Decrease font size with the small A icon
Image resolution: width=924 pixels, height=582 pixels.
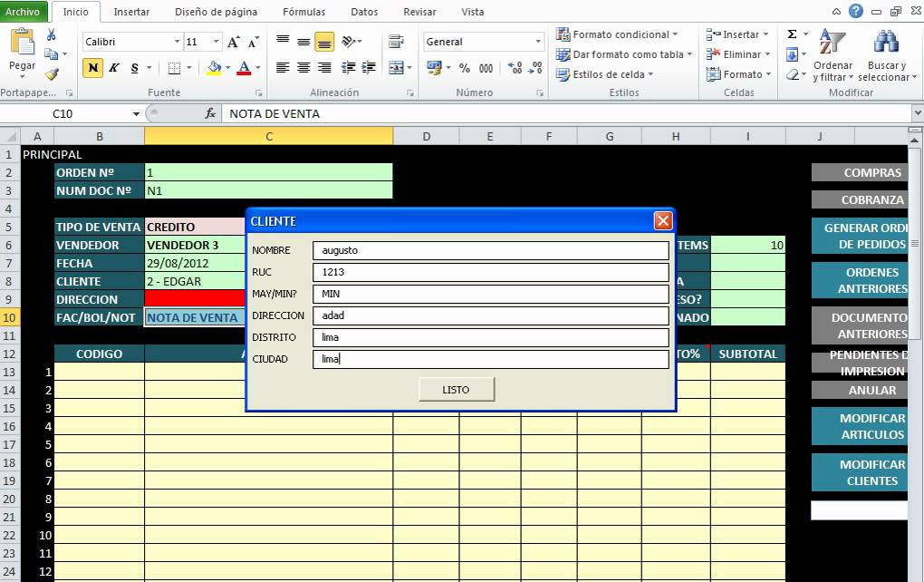pos(254,42)
